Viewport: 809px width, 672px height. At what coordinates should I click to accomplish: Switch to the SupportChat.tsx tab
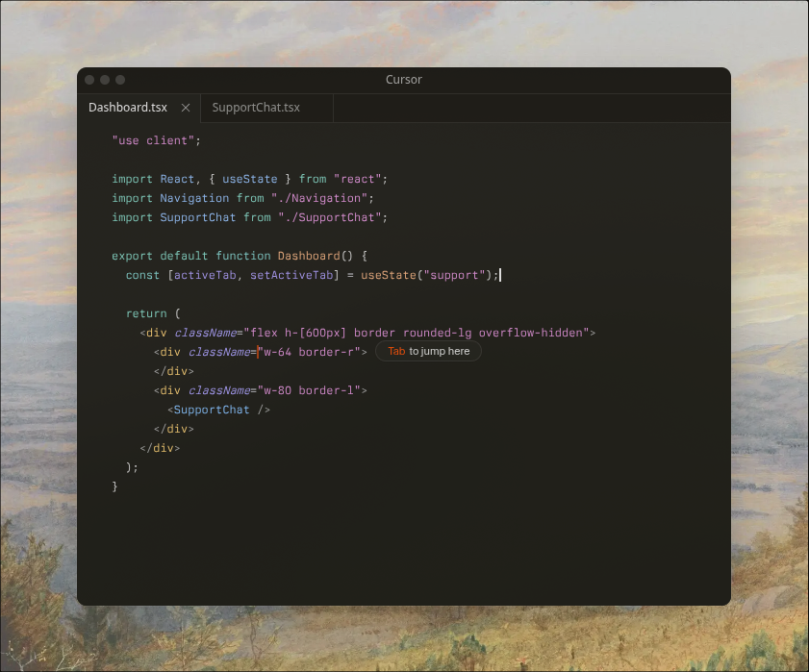[x=256, y=108]
